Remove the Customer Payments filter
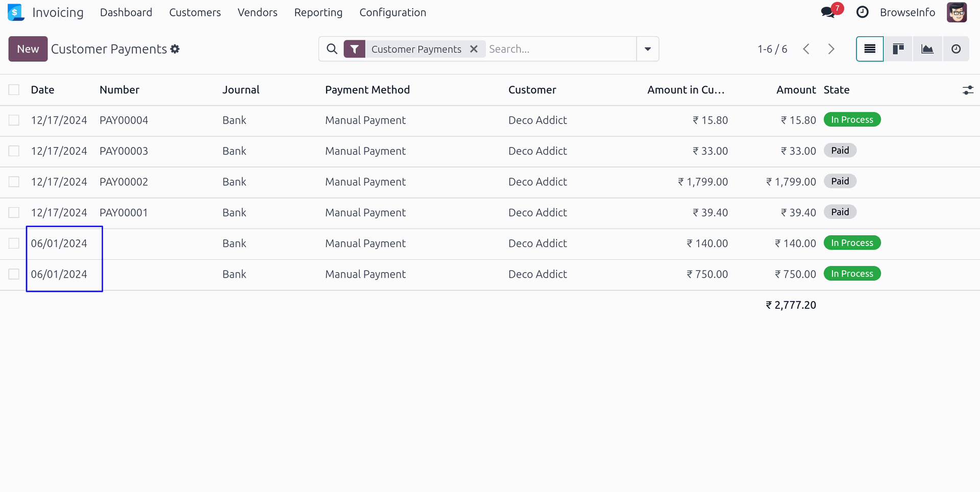 coord(474,49)
